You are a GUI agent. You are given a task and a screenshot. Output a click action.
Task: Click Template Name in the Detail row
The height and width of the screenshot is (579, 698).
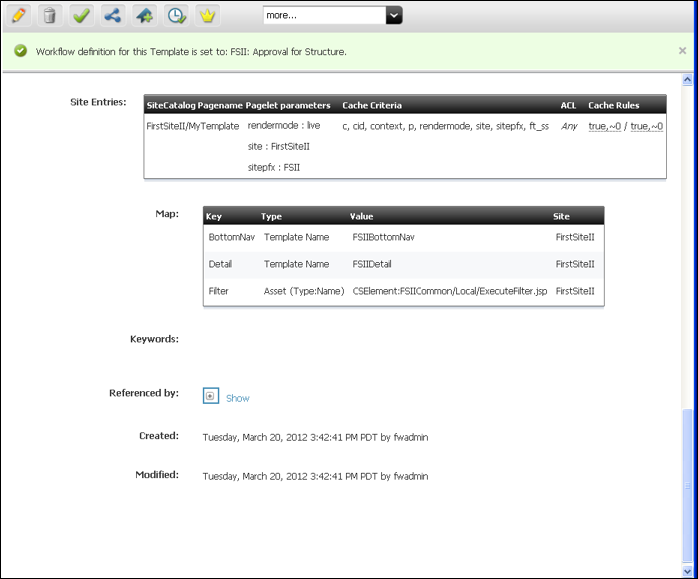[x=296, y=264]
